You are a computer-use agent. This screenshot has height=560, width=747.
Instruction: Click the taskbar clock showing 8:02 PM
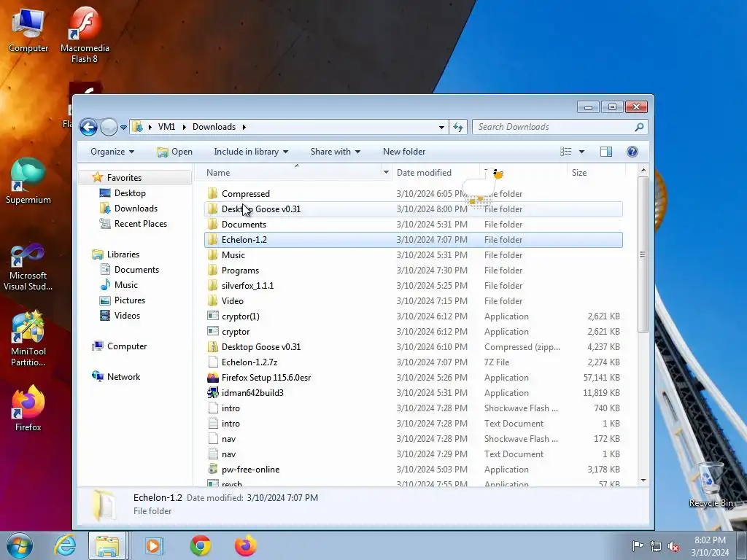[710, 545]
